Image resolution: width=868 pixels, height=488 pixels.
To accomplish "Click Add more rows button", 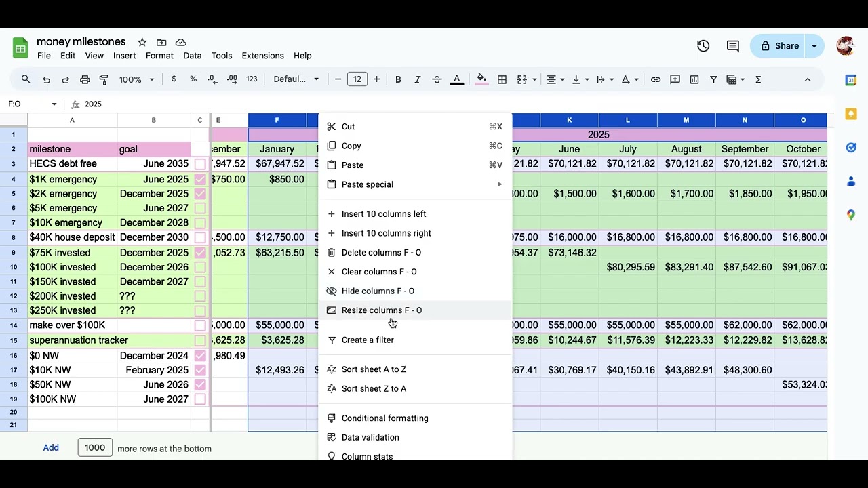I will [x=51, y=448].
